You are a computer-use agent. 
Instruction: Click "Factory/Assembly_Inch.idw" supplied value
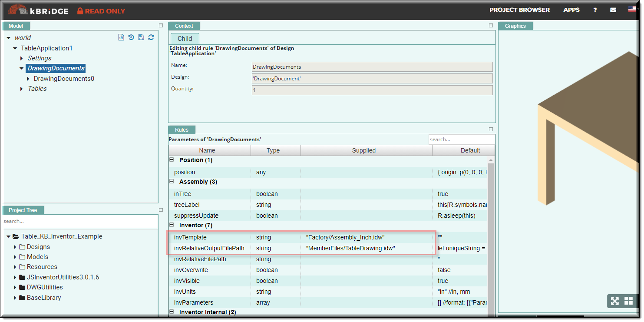[345, 237]
